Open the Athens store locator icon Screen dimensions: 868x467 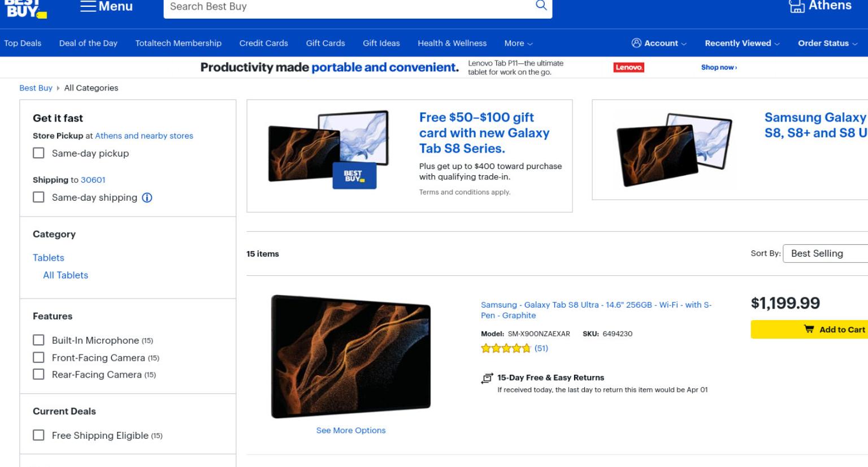pos(797,6)
